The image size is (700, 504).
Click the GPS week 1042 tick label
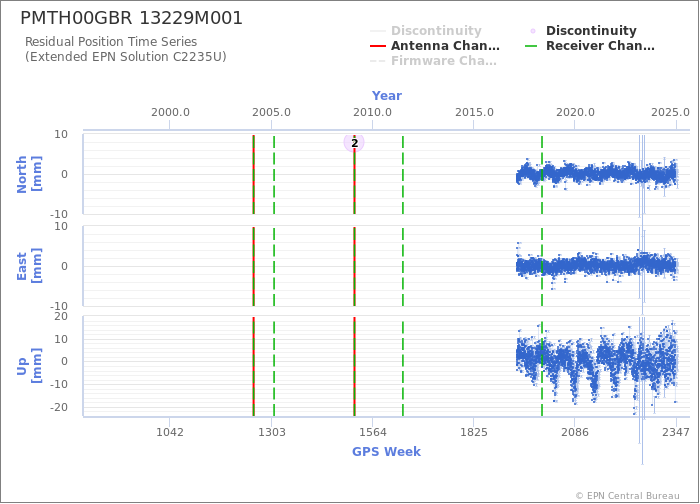(x=170, y=432)
